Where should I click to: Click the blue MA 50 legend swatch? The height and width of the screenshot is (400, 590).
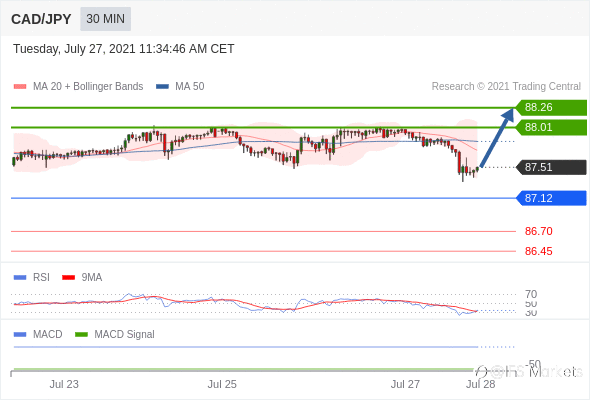[x=162, y=87]
